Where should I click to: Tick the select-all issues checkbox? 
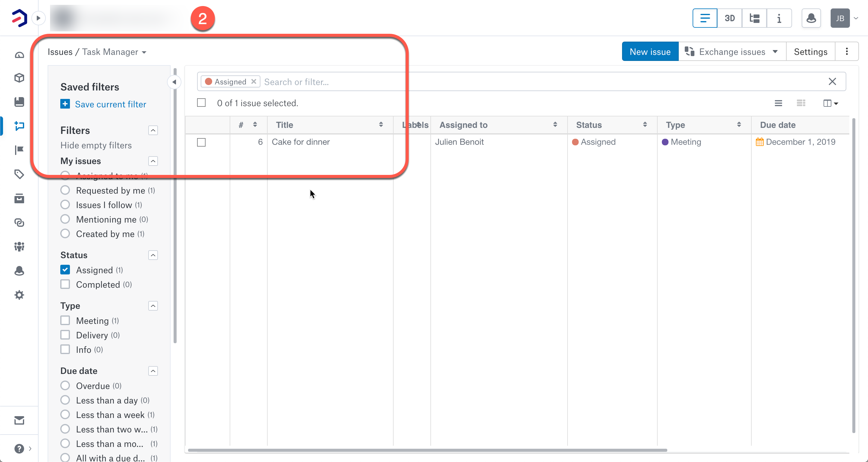tap(201, 103)
